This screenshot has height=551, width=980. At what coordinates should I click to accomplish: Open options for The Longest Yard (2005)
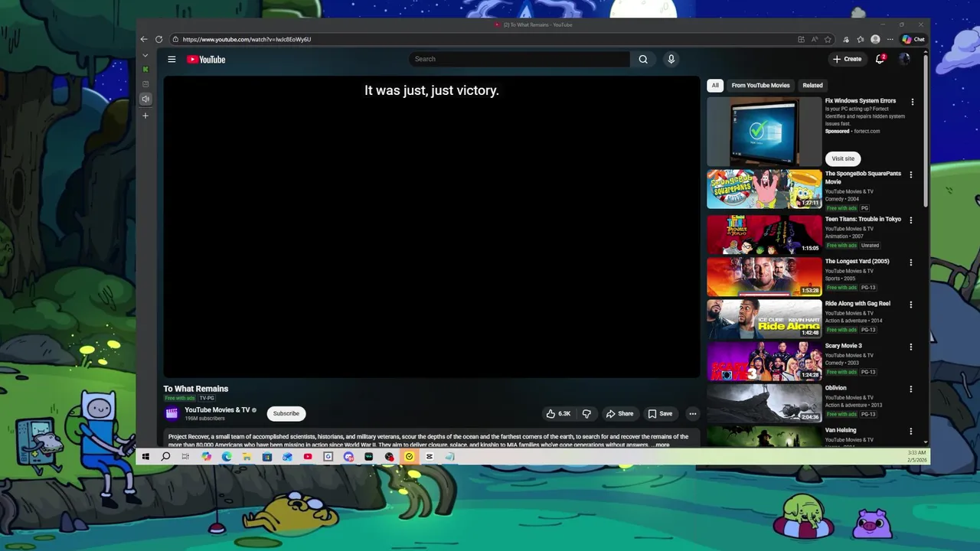(x=910, y=262)
